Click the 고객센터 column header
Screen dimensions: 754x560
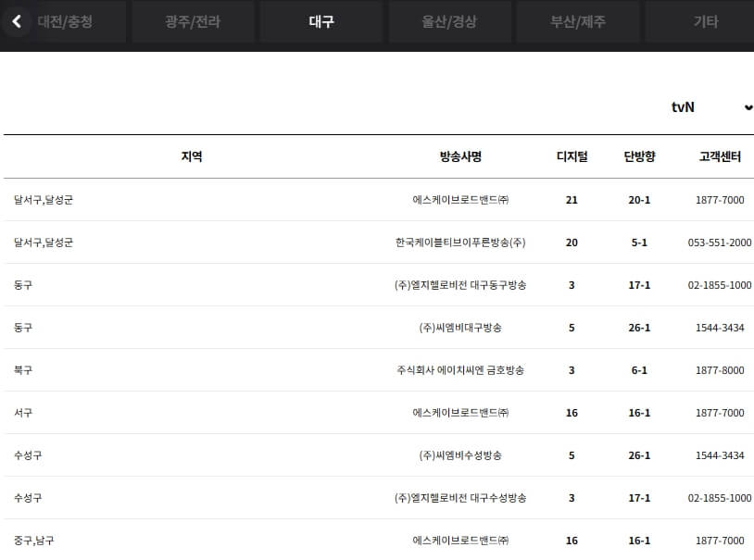(x=720, y=156)
